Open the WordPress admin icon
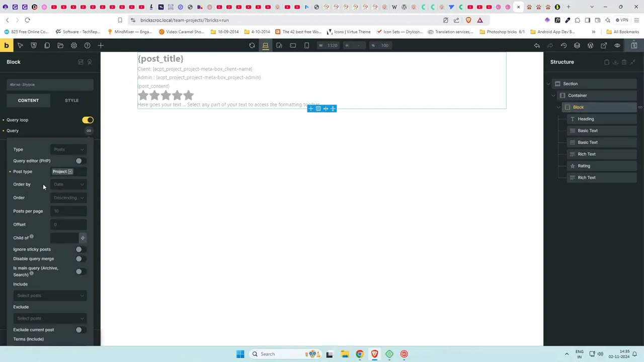 [590, 45]
